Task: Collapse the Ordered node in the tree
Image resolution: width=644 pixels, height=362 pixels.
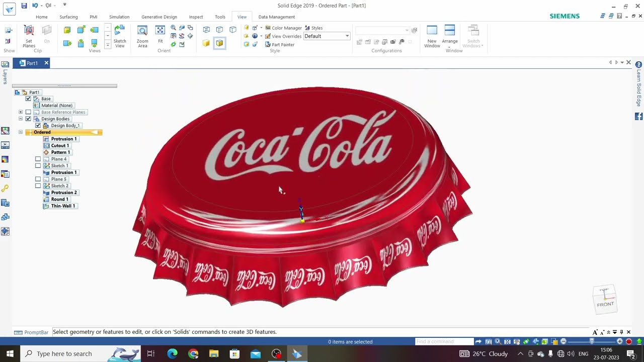Action: click(21, 132)
